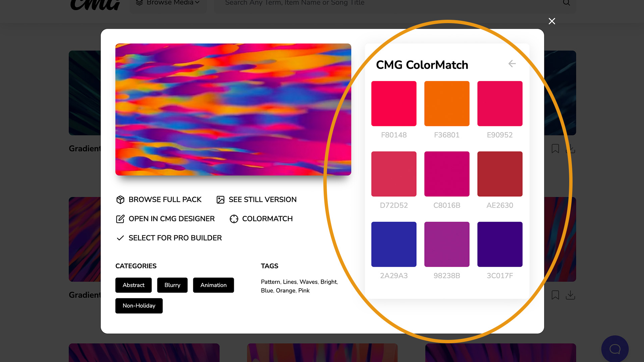Viewport: 644px width, 362px height.
Task: Click the F36801 hex code text
Action: tap(447, 135)
